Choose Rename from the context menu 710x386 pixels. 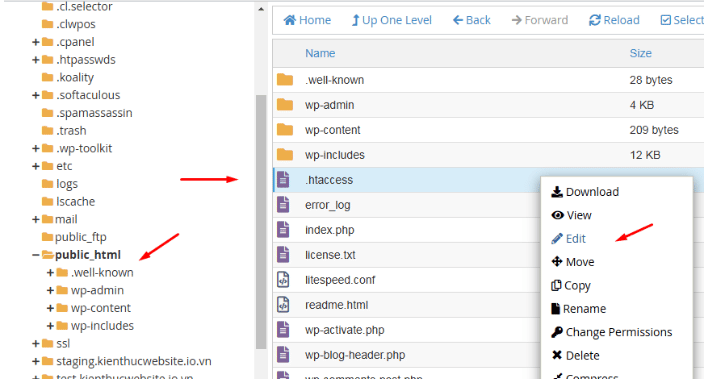[x=578, y=309]
